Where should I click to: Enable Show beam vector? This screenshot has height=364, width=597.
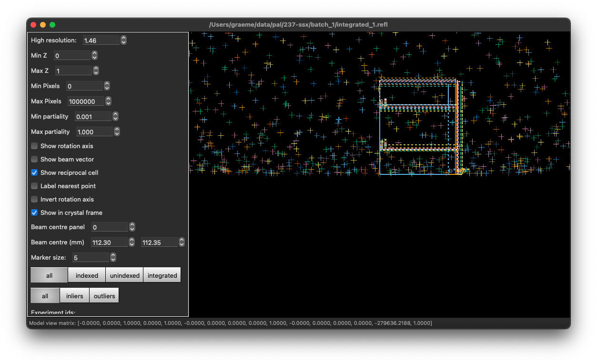(x=34, y=159)
